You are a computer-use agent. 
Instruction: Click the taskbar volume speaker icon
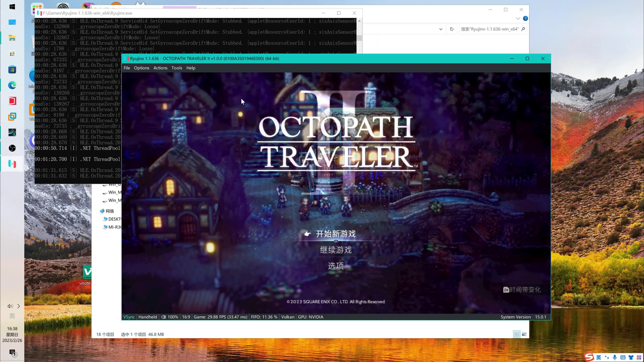point(10,306)
